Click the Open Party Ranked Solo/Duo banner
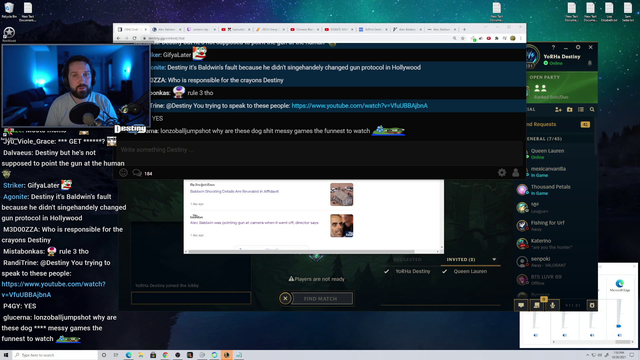Screen dimensions: 640x360 562,87
